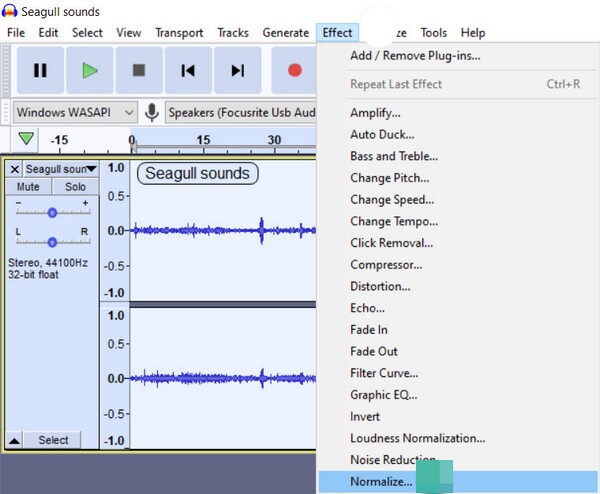Close the open Effect menu
Screen dimensions: 600x494
(x=337, y=33)
